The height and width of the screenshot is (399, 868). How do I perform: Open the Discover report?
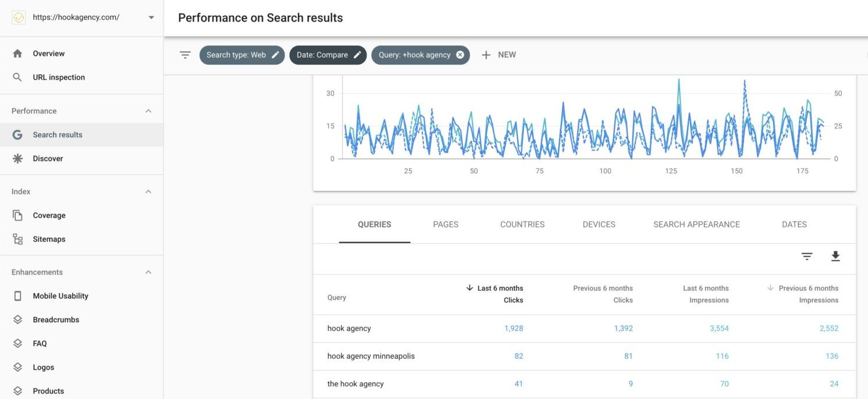pyautogui.click(x=48, y=158)
